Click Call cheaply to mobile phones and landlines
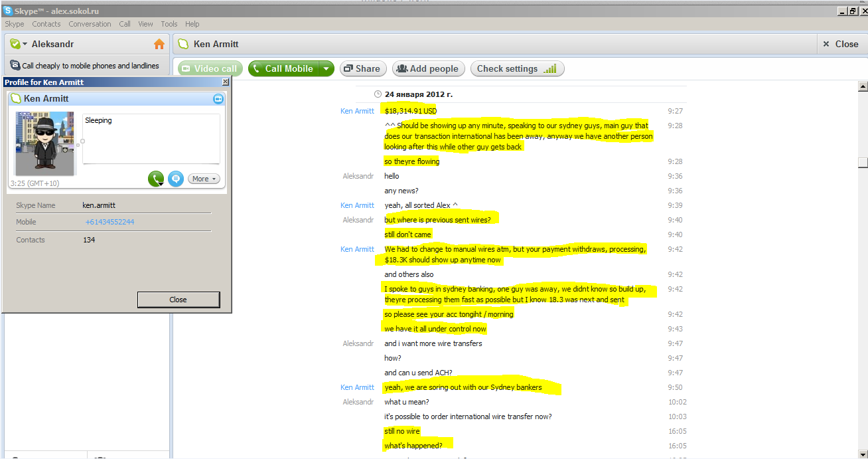The width and height of the screenshot is (868, 459). (x=90, y=66)
